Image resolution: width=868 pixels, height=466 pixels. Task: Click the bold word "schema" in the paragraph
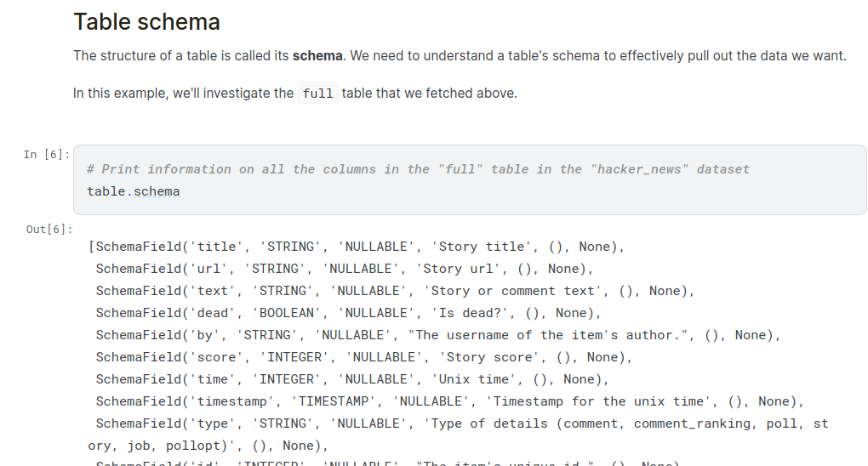317,56
